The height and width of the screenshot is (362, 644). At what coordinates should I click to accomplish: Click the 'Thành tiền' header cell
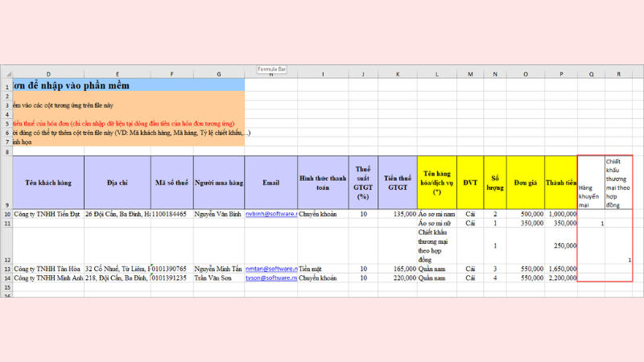click(561, 183)
